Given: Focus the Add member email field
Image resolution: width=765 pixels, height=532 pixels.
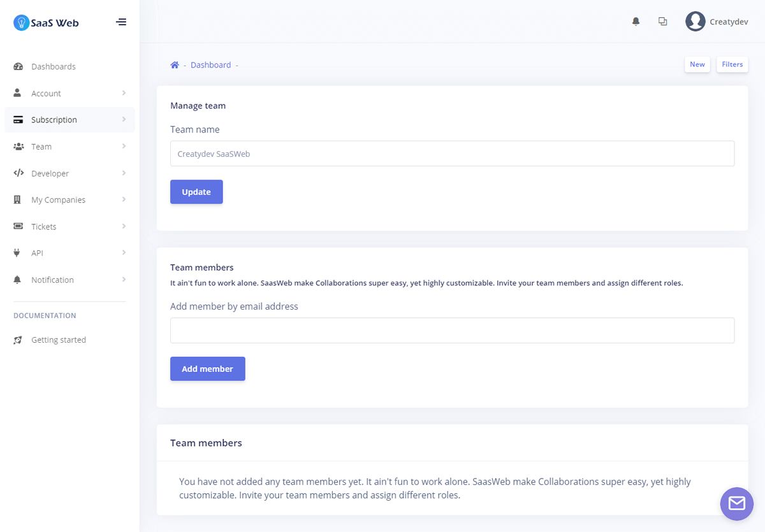Looking at the screenshot, I should tap(452, 331).
